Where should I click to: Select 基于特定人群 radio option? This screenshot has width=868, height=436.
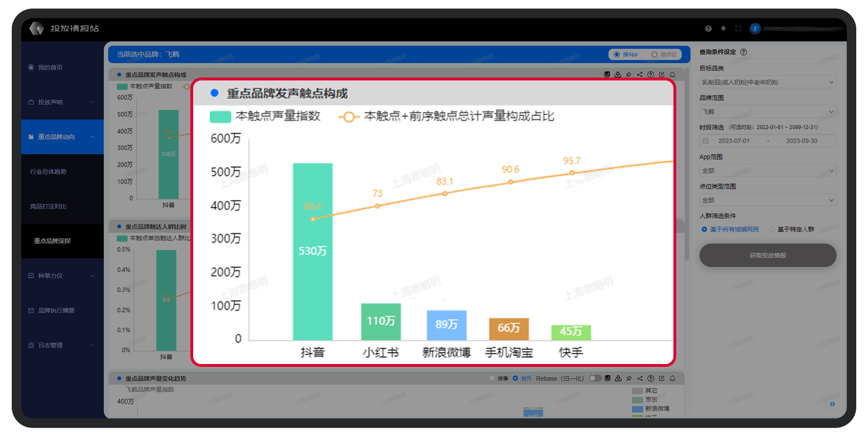[x=791, y=230]
